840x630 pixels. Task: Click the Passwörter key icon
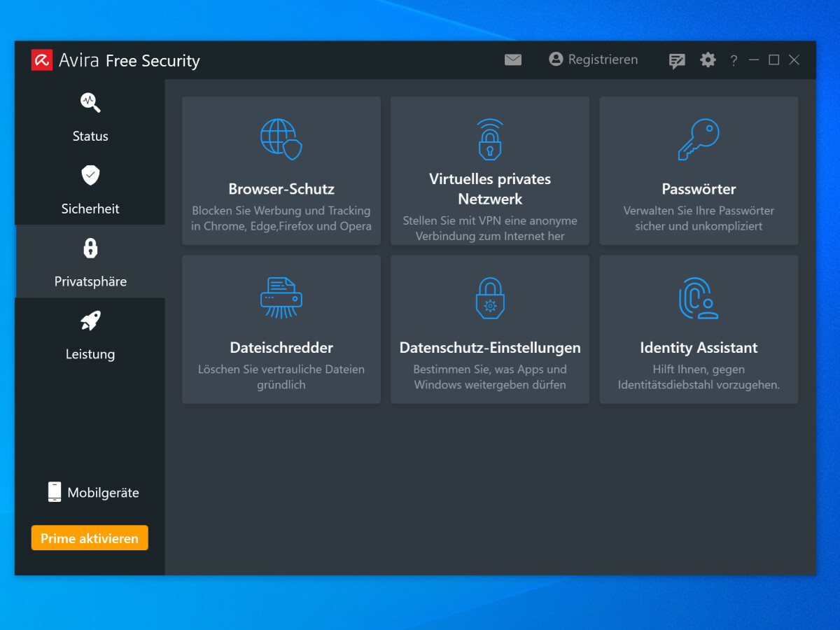pos(699,139)
